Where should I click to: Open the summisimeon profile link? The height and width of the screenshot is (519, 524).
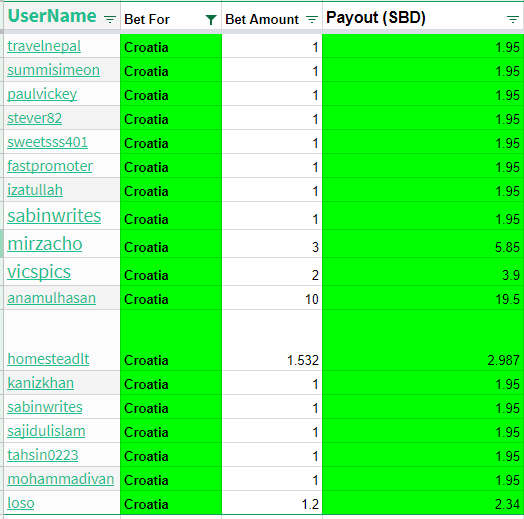53,70
